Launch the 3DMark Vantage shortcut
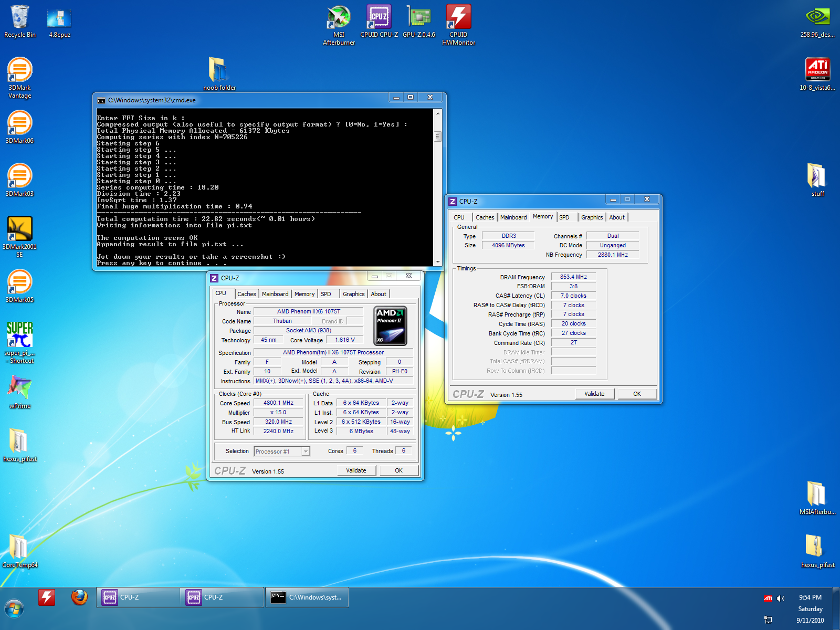Viewport: 840px width, 630px height. 19,78
